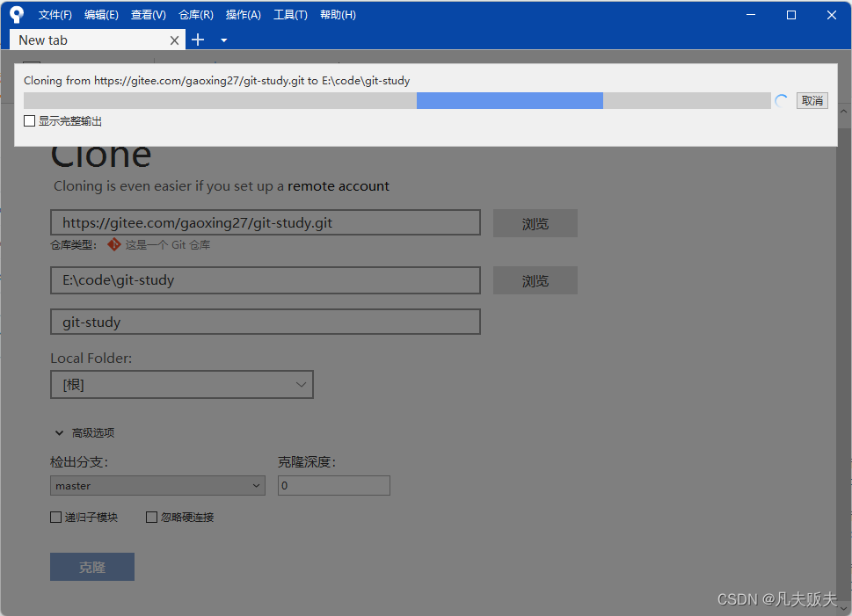Image resolution: width=852 pixels, height=616 pixels.
Task: Click the scrollbar up arrow
Action: coord(844,111)
